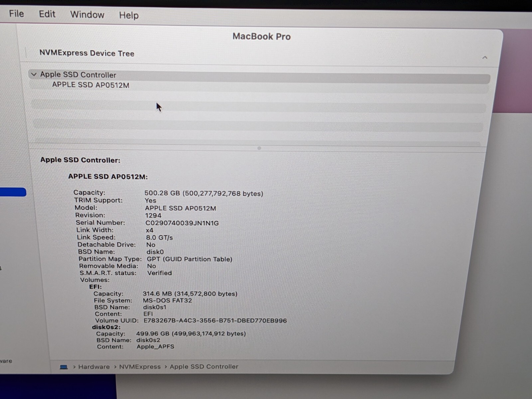The image size is (532, 399).
Task: Click the NVMExpress Device Tree column header
Action: click(x=87, y=53)
